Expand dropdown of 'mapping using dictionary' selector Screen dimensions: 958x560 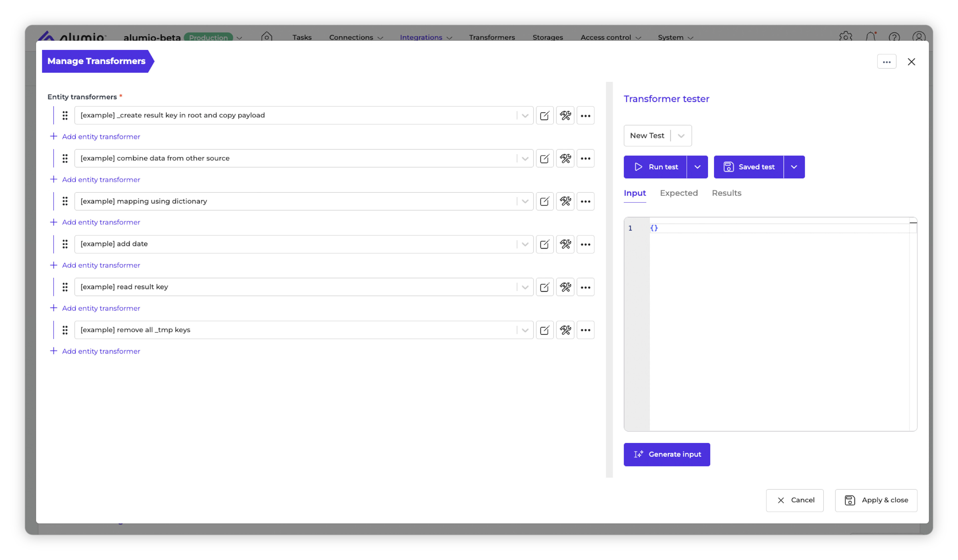pos(525,201)
